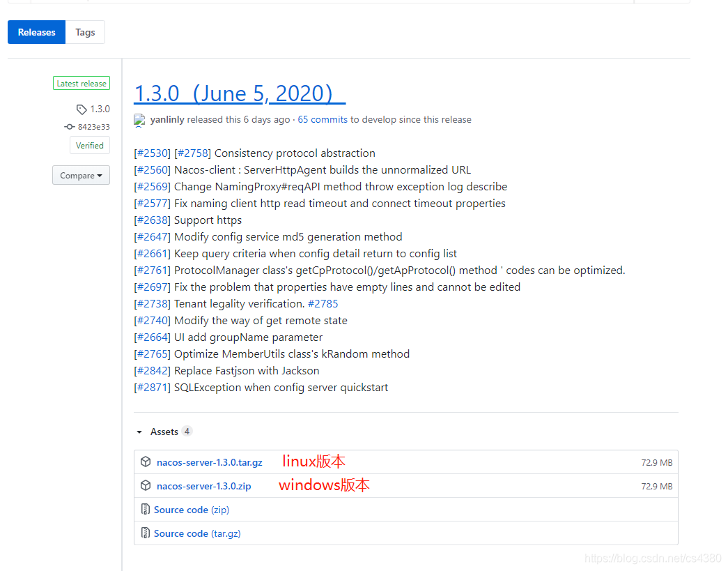Click the 72.9 MB size of zip asset
This screenshot has height=571, width=728.
(656, 487)
